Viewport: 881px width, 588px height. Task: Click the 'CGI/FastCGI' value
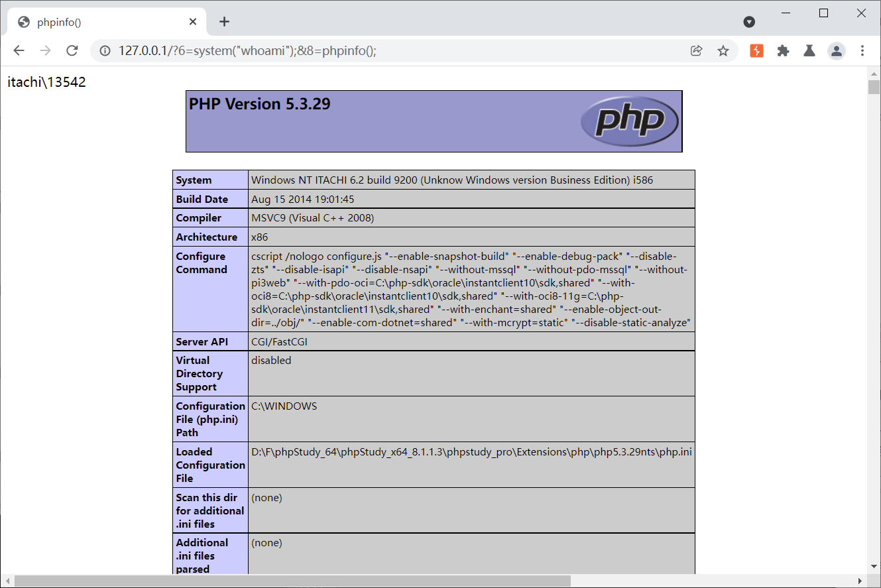(x=279, y=342)
